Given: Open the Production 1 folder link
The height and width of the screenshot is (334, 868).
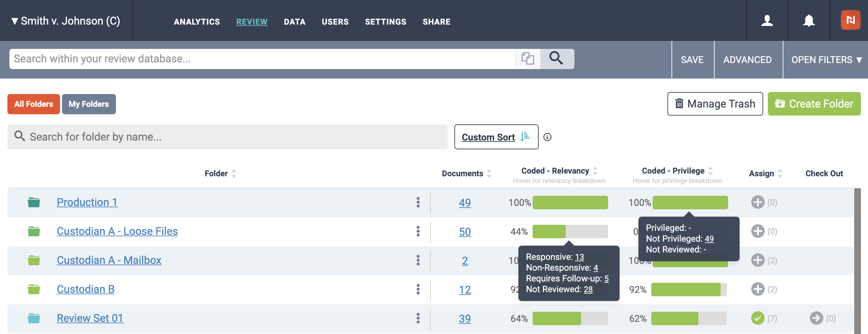Looking at the screenshot, I should pyautogui.click(x=87, y=202).
